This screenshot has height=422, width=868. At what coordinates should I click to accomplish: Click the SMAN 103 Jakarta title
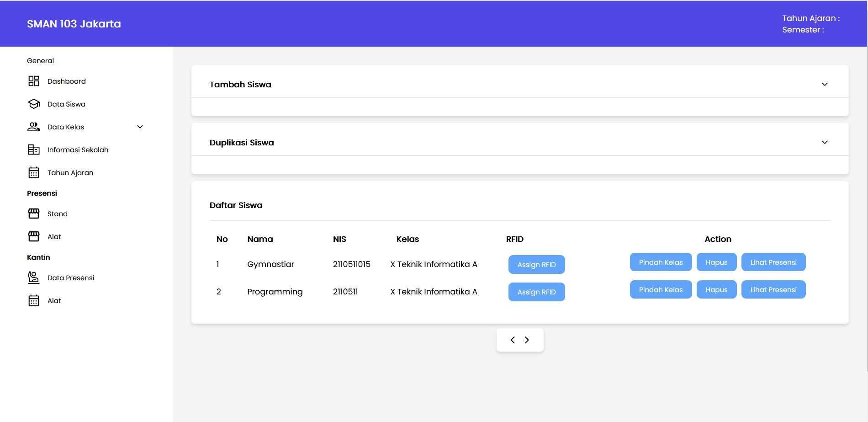[x=74, y=24]
